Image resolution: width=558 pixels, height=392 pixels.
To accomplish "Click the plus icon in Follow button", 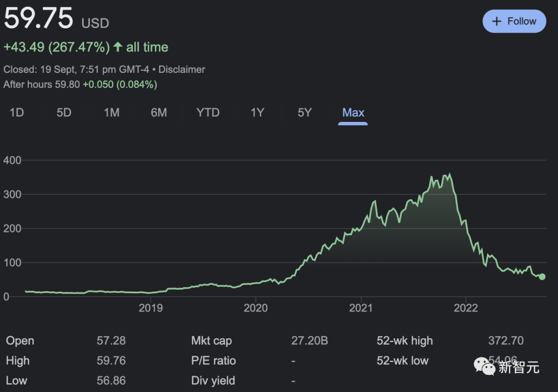I will [497, 21].
